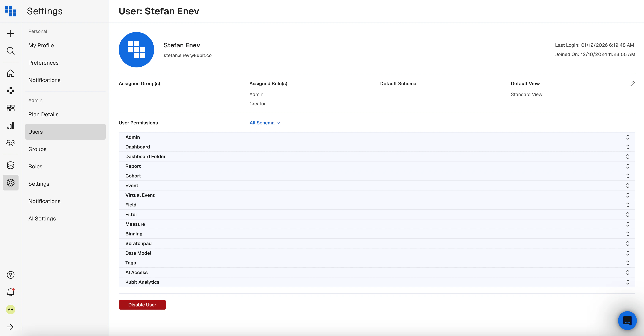Open the Roles settings page
Image resolution: width=644 pixels, height=336 pixels.
(35, 166)
